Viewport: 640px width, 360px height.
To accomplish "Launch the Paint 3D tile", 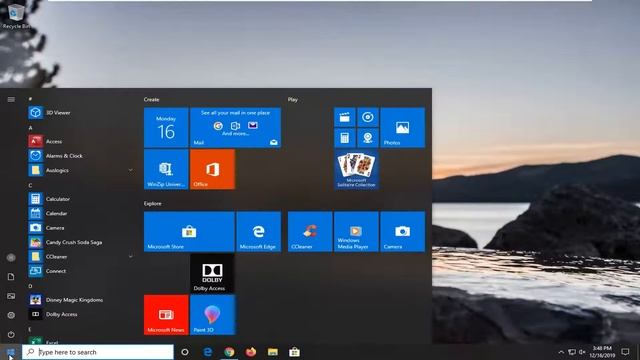I will click(x=212, y=315).
